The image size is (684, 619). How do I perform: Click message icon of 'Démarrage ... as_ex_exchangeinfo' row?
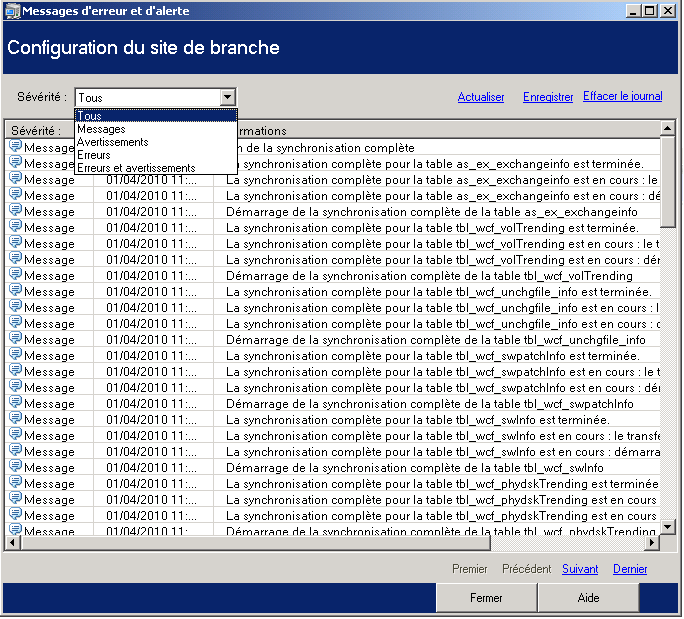pos(15,210)
